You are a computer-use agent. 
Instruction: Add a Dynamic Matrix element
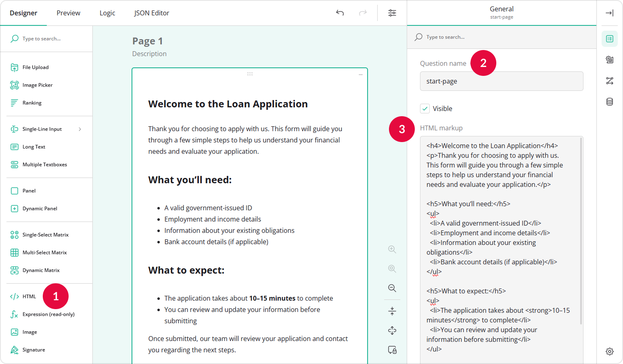(41, 270)
